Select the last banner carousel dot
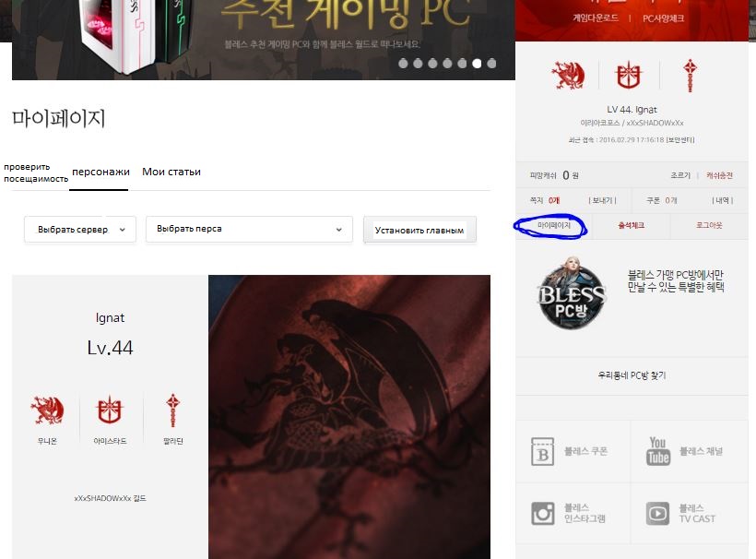The image size is (756, 559). tap(491, 64)
